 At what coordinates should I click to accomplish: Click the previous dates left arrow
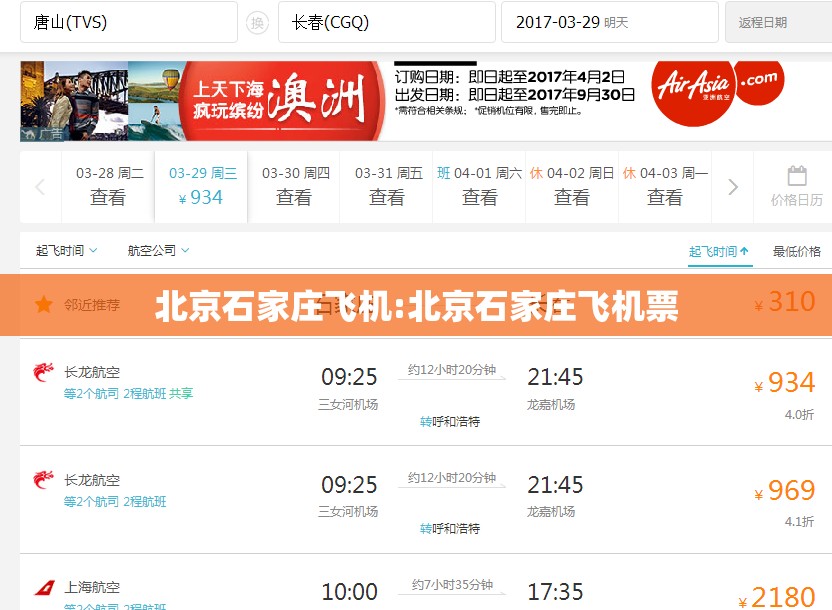(40, 187)
